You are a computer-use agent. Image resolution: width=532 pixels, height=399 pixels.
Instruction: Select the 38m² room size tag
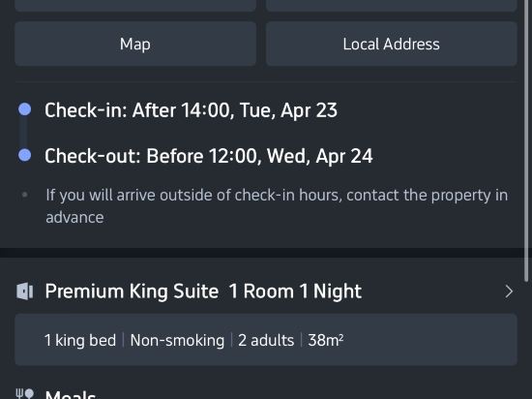(x=326, y=340)
